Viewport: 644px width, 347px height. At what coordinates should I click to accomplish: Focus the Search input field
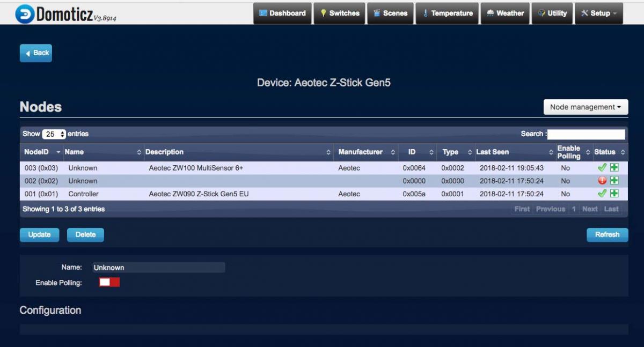pos(586,134)
